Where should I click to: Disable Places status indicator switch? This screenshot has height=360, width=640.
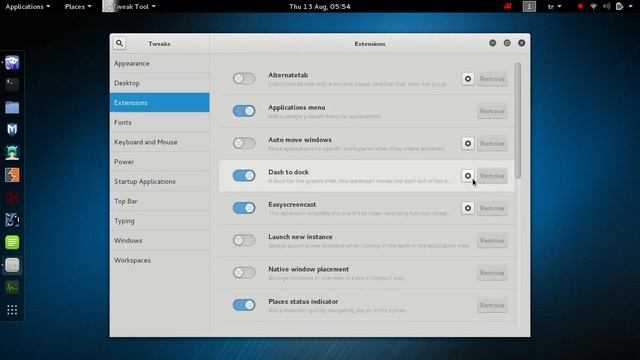click(x=244, y=304)
